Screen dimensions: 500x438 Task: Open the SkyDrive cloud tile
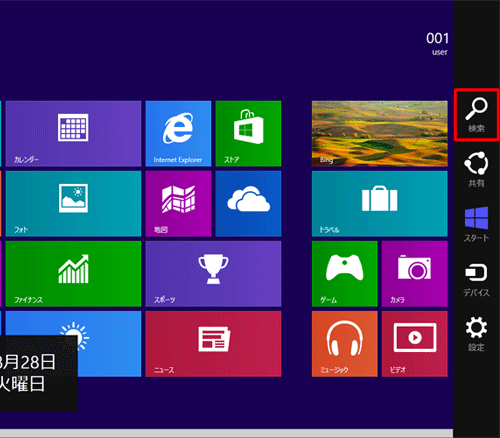coord(248,204)
